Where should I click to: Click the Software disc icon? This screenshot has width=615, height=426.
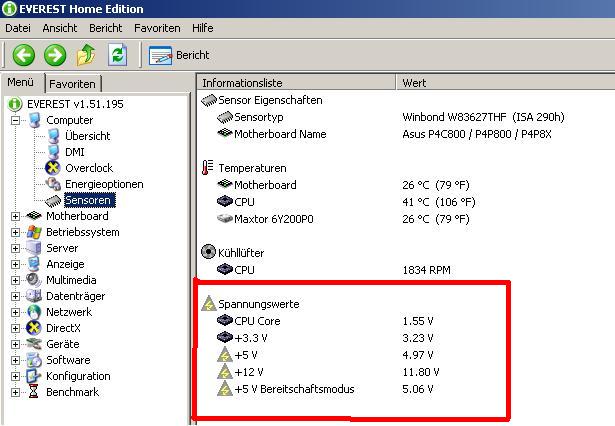click(34, 360)
